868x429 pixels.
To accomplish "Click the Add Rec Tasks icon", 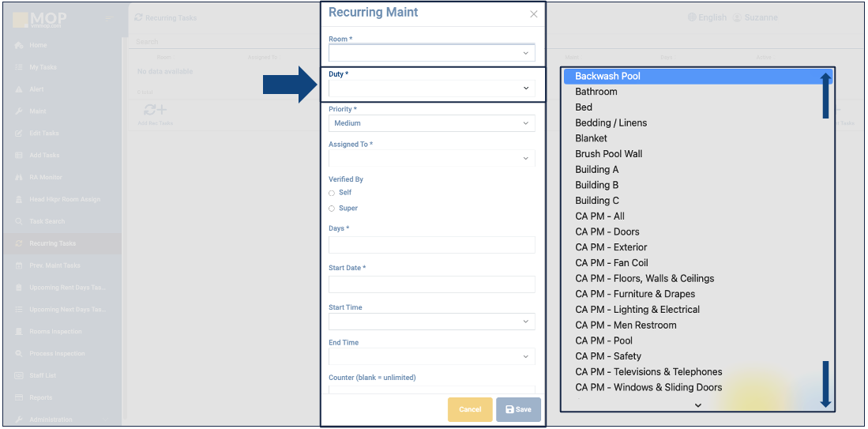I will tap(155, 111).
